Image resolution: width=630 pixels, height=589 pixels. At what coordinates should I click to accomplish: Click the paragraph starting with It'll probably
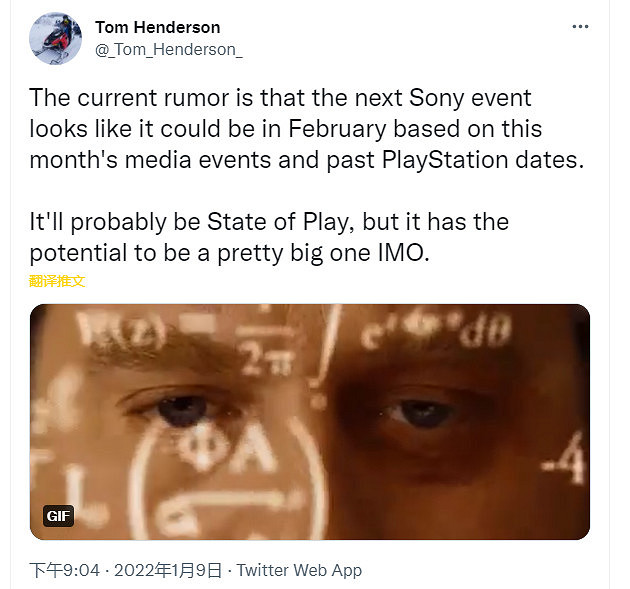point(269,237)
